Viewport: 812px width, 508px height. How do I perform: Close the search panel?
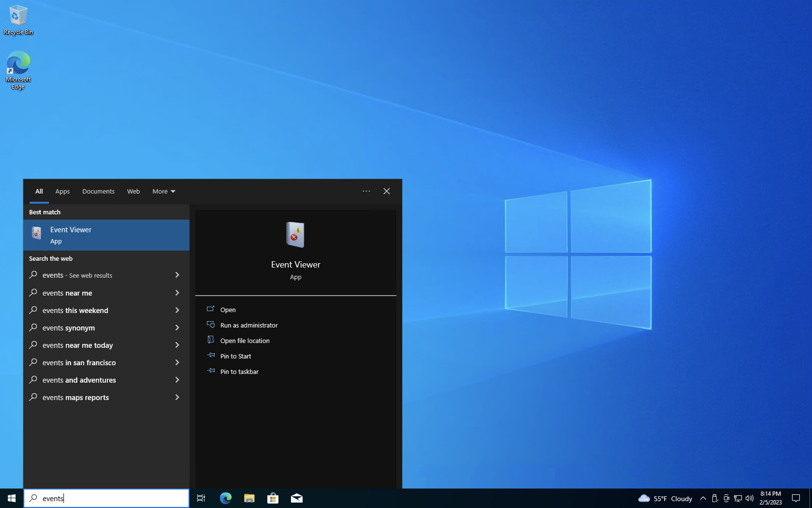tap(386, 191)
